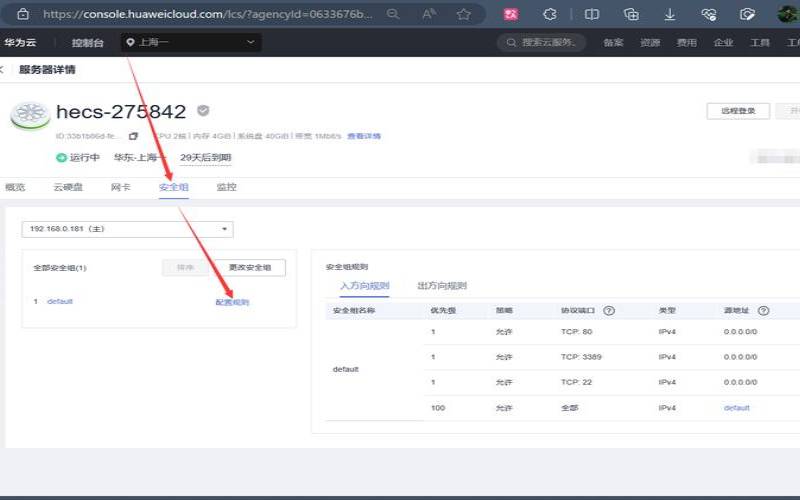Open the 查看详情 link
This screenshot has height=500, width=800.
(363, 136)
